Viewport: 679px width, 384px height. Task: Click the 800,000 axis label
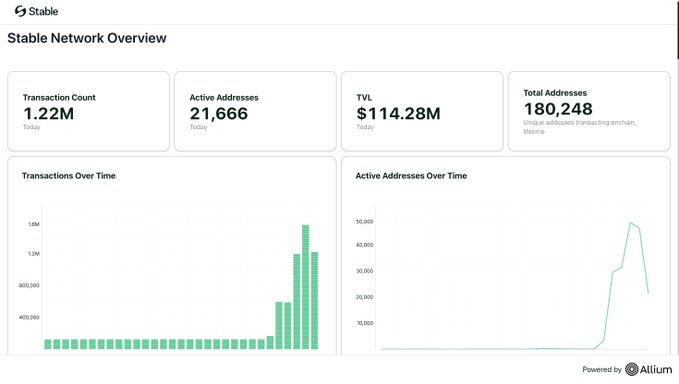(x=29, y=285)
